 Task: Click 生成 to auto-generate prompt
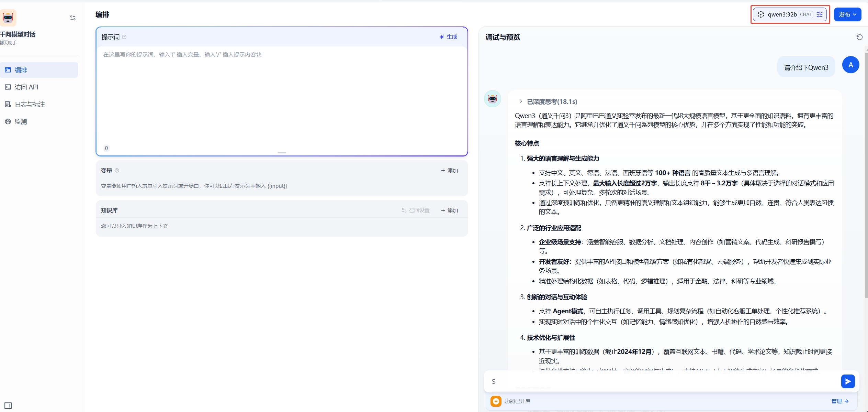448,37
